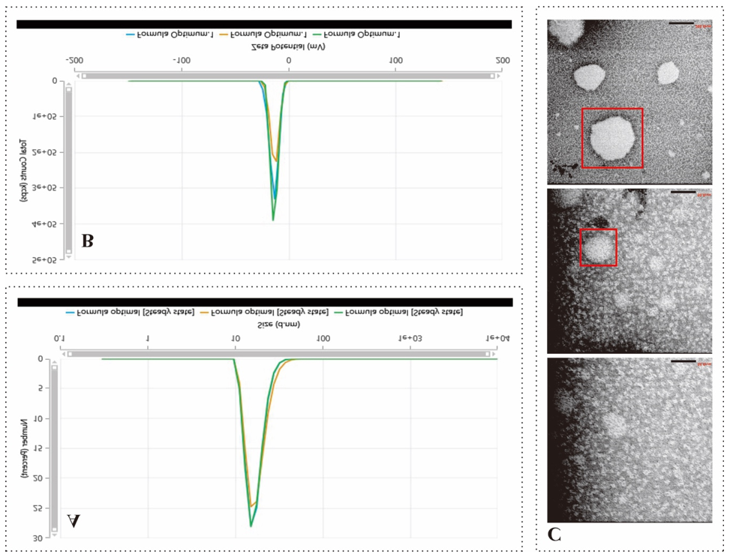Select the bottom TEM image without a red box
Screen dimensions: 730x560
point(629,440)
